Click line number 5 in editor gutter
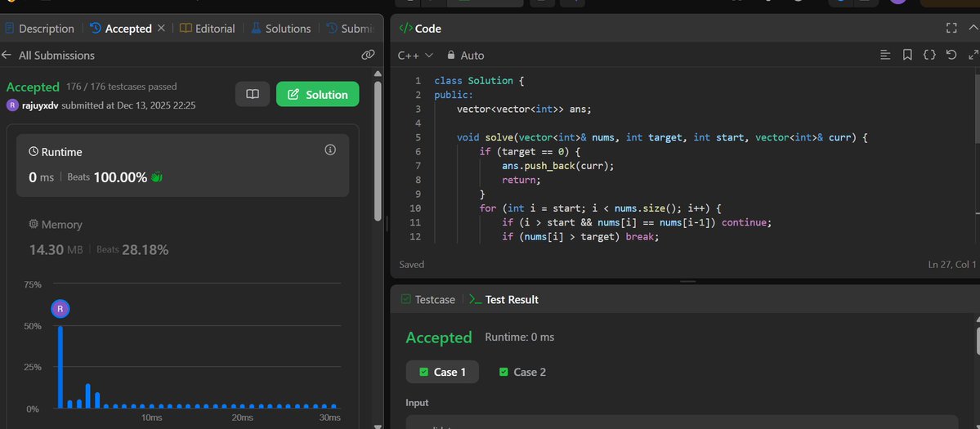This screenshot has width=980, height=429. (x=418, y=137)
